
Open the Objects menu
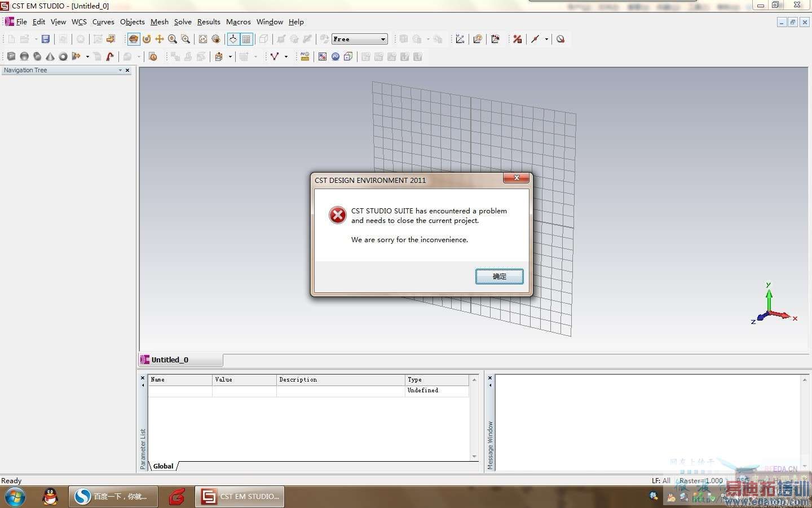click(x=133, y=21)
